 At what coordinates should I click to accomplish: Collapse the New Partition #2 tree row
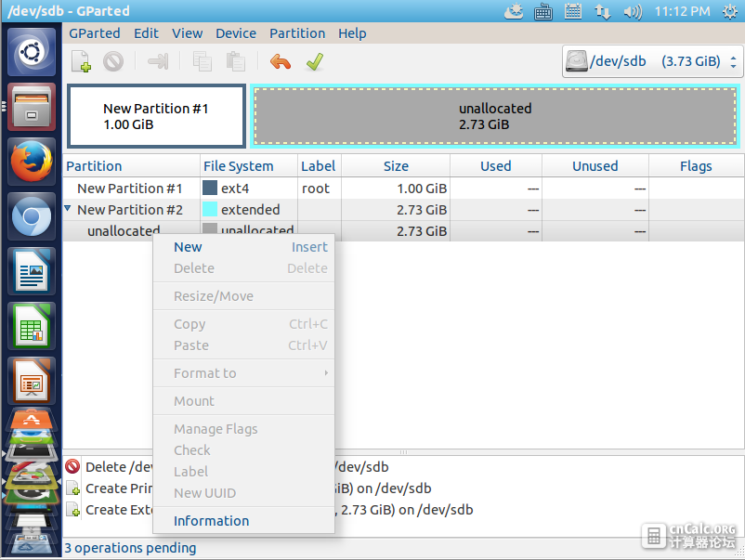(x=68, y=209)
